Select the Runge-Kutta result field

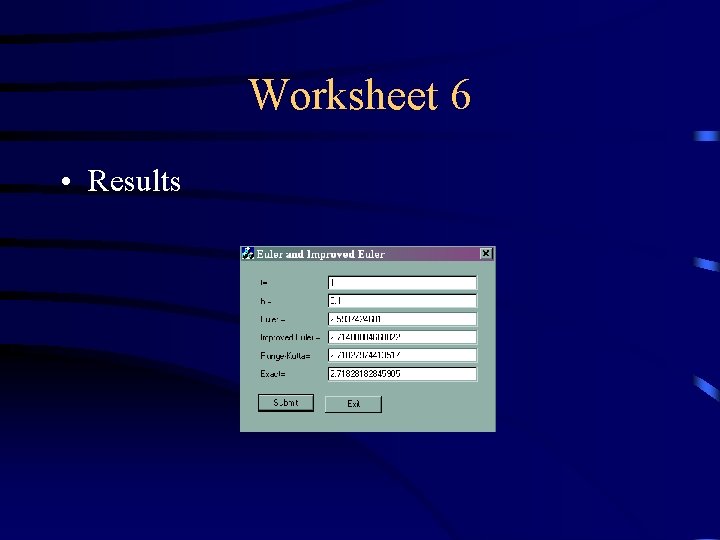(x=402, y=355)
